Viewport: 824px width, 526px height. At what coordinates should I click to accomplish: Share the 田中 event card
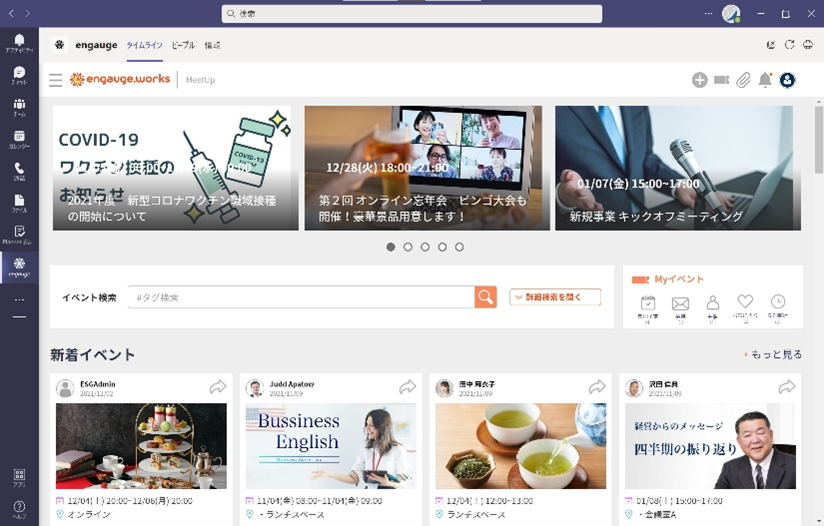[x=597, y=388]
